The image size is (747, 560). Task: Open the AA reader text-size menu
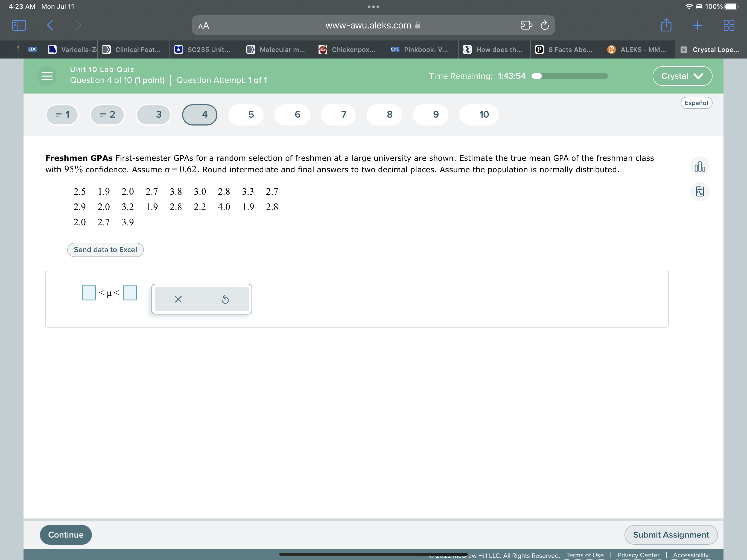click(204, 26)
